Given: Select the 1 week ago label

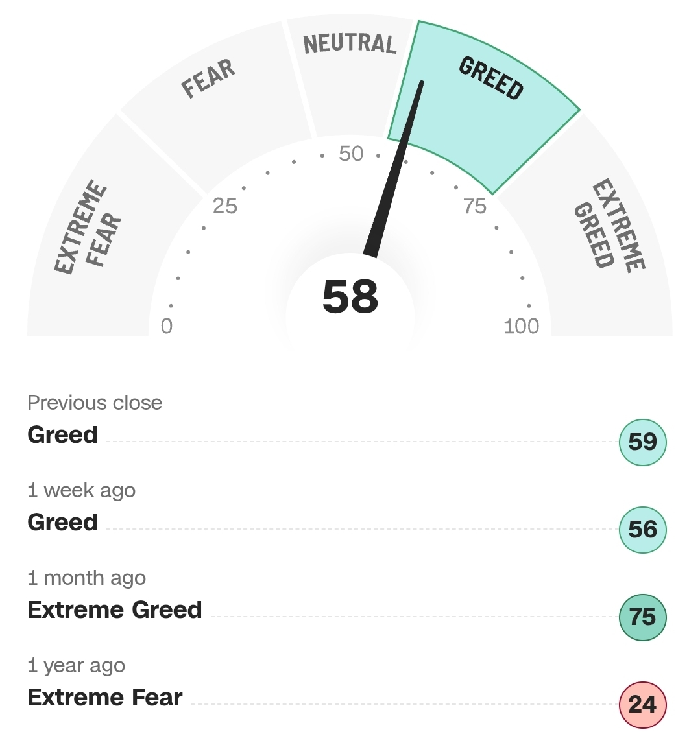Looking at the screenshot, I should coord(82,491).
